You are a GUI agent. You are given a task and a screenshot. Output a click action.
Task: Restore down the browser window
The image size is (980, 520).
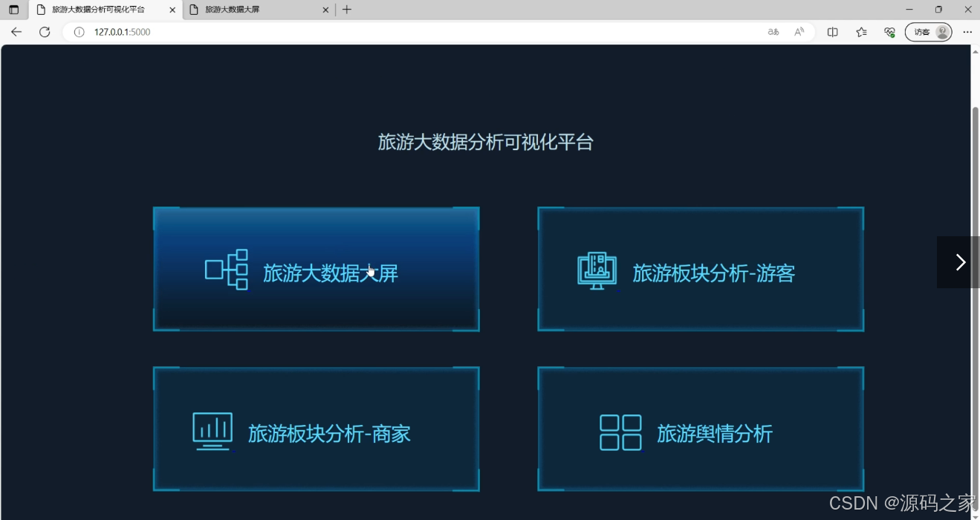938,10
